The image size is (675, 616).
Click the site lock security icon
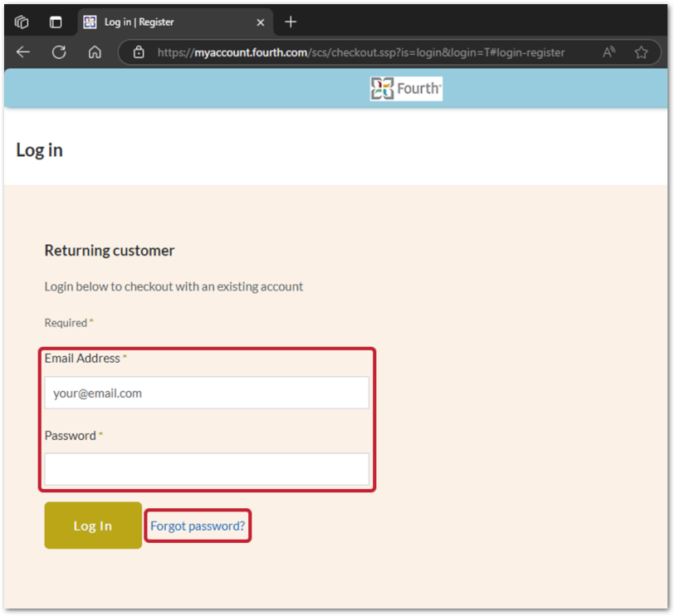coord(138,51)
